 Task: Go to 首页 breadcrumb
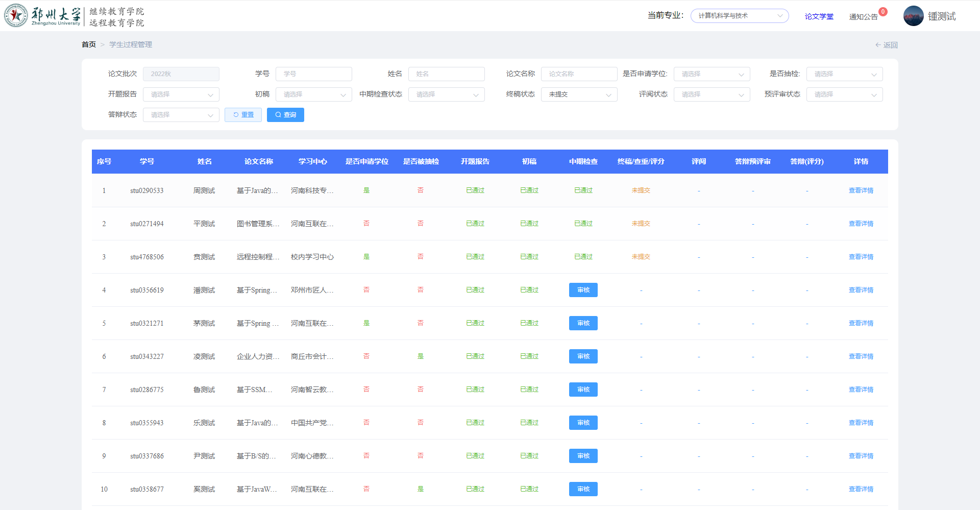point(89,44)
